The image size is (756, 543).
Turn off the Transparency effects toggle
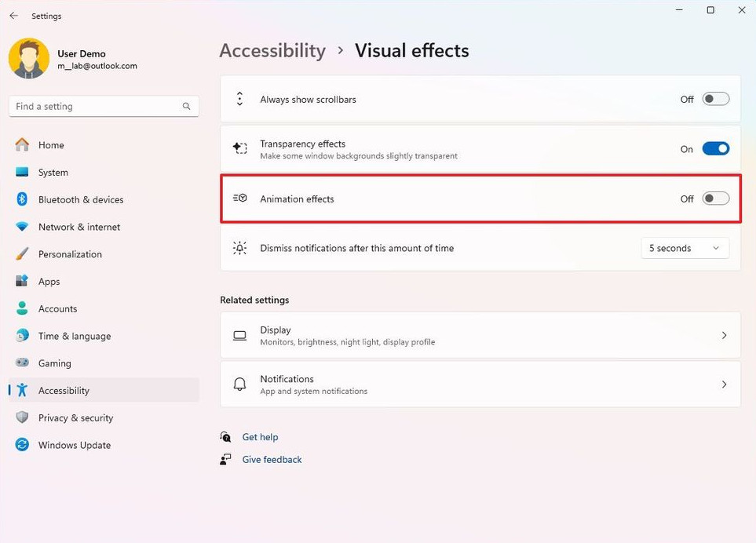click(x=715, y=149)
